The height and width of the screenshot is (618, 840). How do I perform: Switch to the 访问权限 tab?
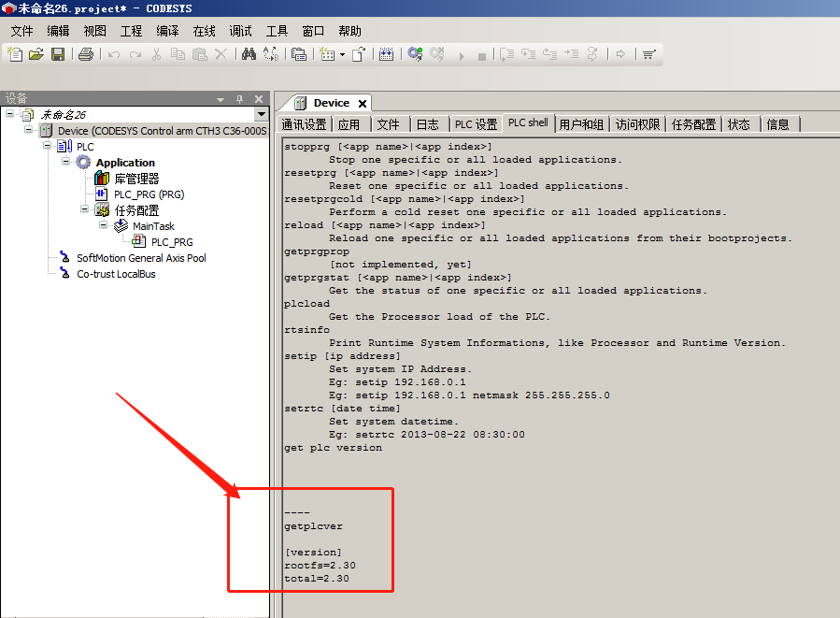pos(637,124)
